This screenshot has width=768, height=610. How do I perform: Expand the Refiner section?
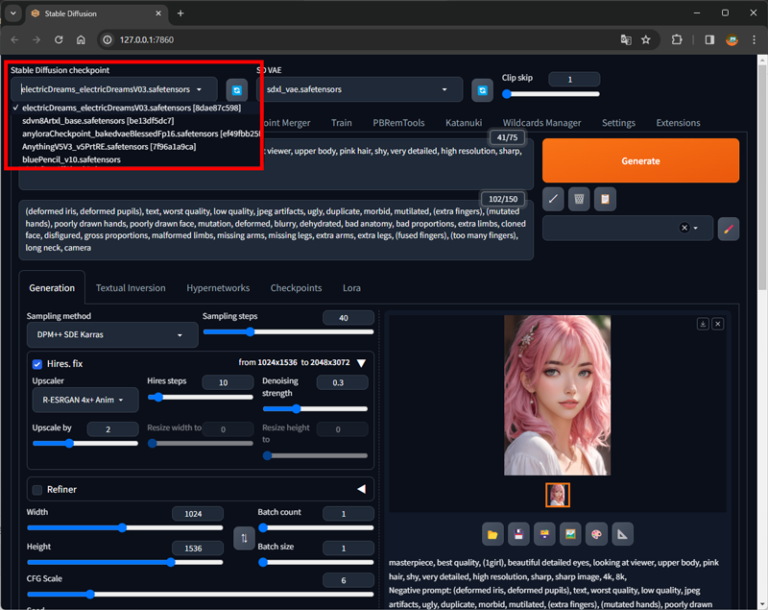[361, 489]
